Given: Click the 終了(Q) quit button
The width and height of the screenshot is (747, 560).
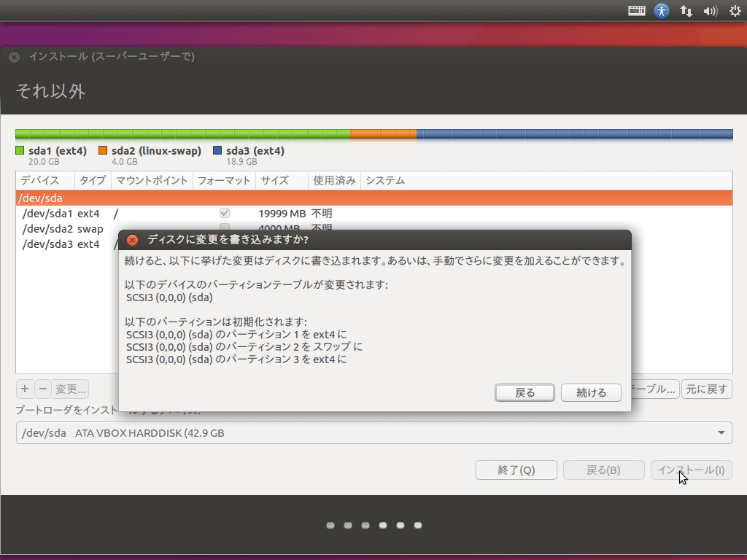Looking at the screenshot, I should [516, 470].
